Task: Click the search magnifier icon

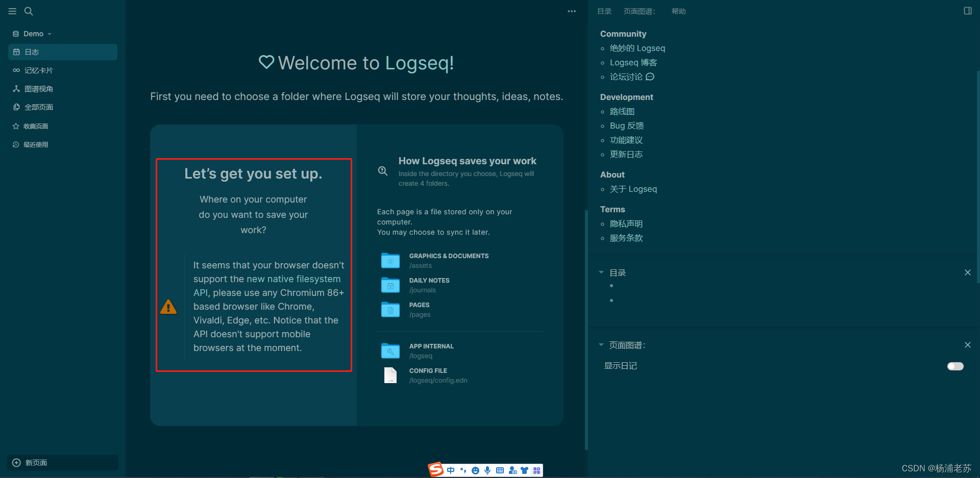Action: tap(29, 11)
